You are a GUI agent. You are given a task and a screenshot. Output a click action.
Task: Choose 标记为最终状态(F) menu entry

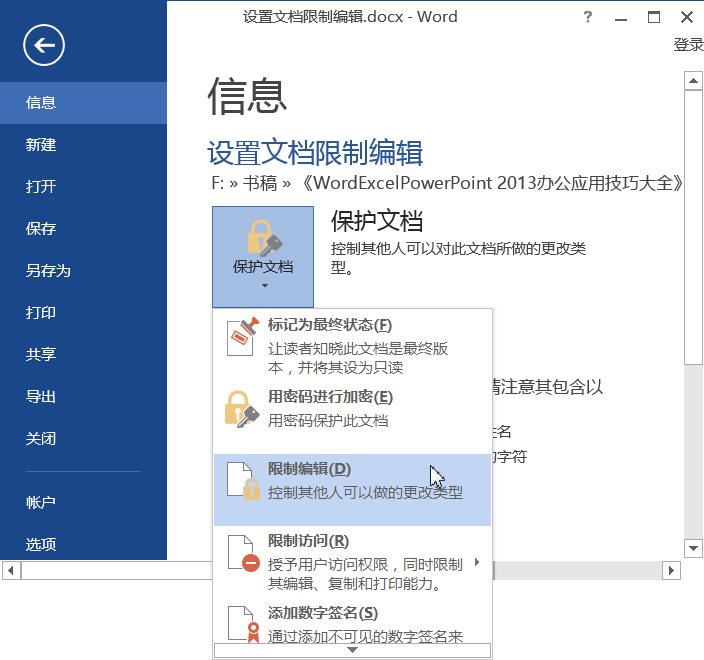coord(352,345)
